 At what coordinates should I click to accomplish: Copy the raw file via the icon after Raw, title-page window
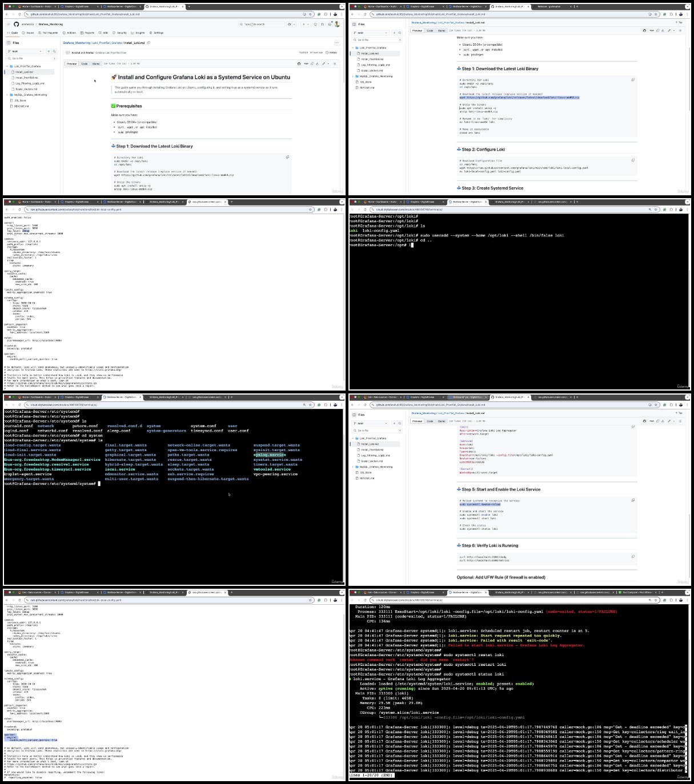tap(312, 63)
